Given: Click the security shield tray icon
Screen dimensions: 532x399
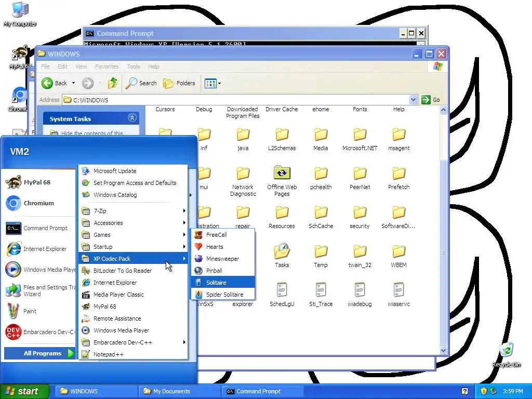Looking at the screenshot, I should click(x=484, y=391).
